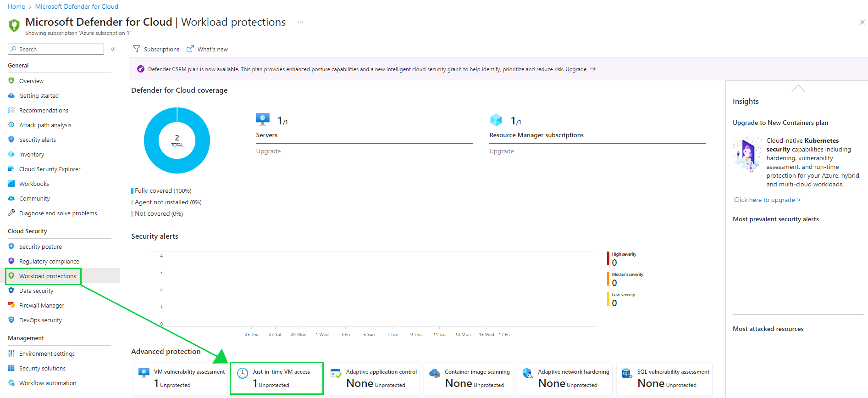This screenshot has height=398, width=868.
Task: Click the Regulatory compliance icon
Action: tap(11, 261)
